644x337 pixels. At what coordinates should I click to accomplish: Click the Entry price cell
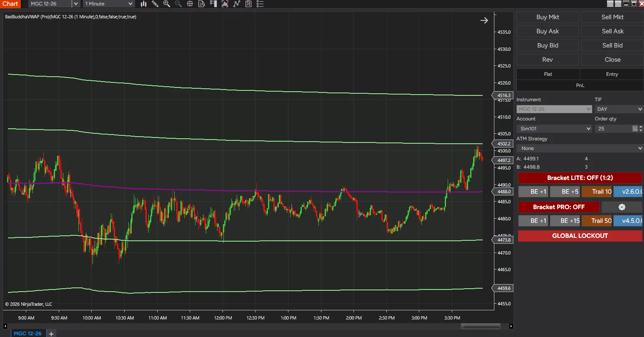point(612,74)
